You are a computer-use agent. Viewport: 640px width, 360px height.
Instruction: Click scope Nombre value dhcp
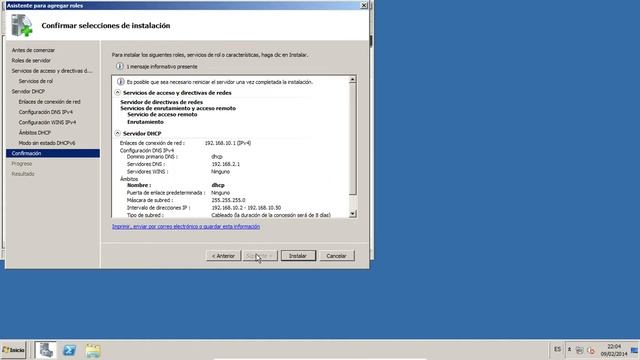coord(218,185)
